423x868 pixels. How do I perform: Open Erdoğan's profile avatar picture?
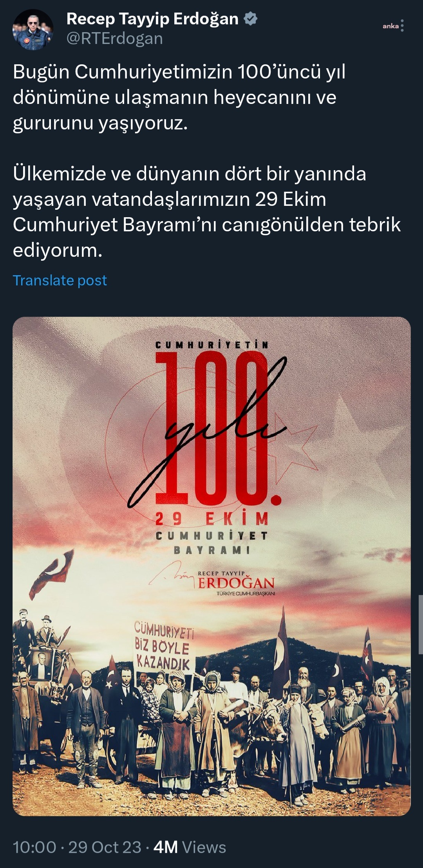point(33,30)
